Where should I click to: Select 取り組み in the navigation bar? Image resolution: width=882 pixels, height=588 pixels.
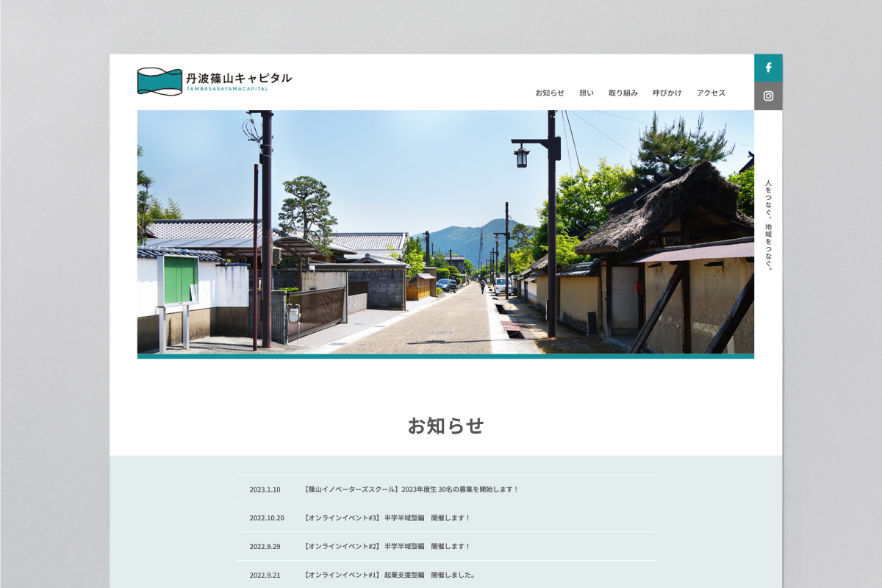[623, 93]
